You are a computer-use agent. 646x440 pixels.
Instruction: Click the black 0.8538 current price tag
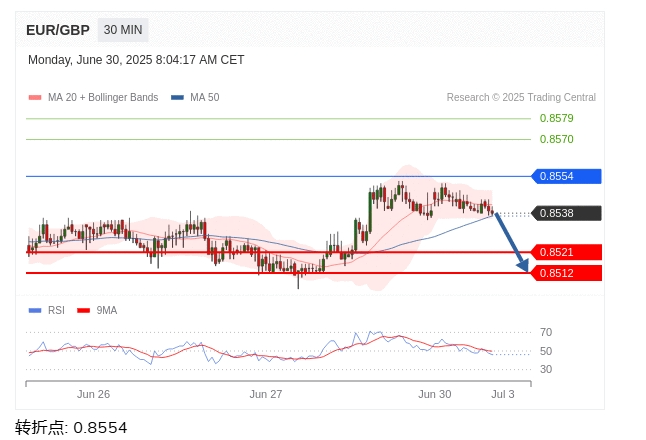click(566, 213)
